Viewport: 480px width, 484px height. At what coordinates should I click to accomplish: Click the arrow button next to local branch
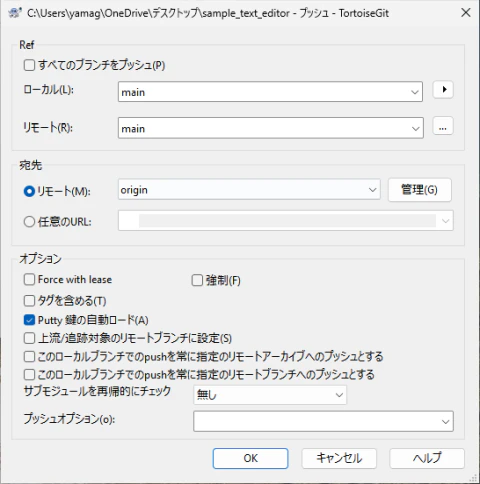443,90
